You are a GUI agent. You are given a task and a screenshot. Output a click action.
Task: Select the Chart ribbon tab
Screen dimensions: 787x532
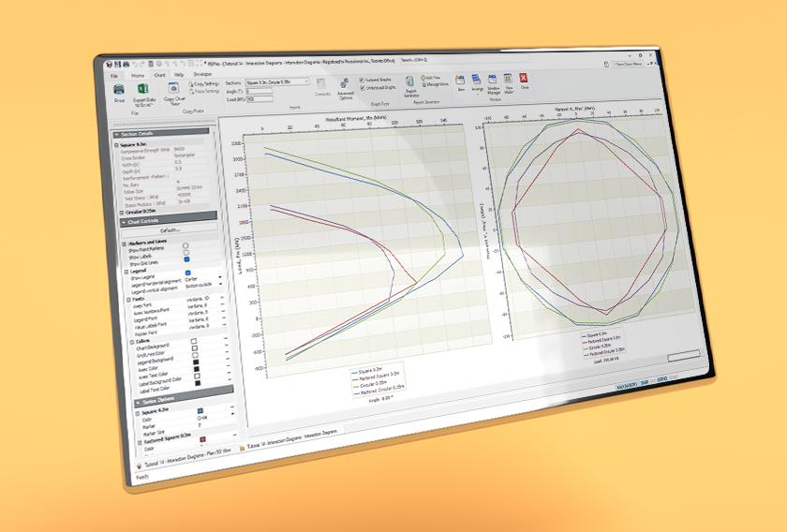pyautogui.click(x=159, y=75)
